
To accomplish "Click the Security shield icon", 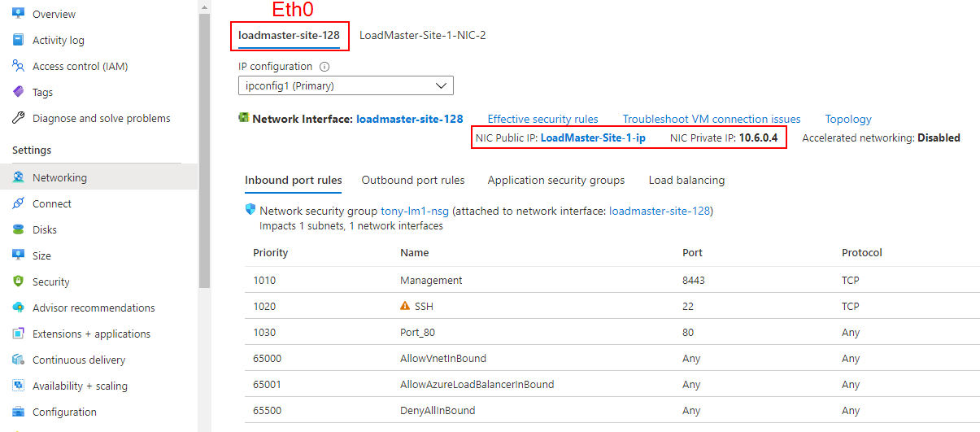I will click(18, 281).
